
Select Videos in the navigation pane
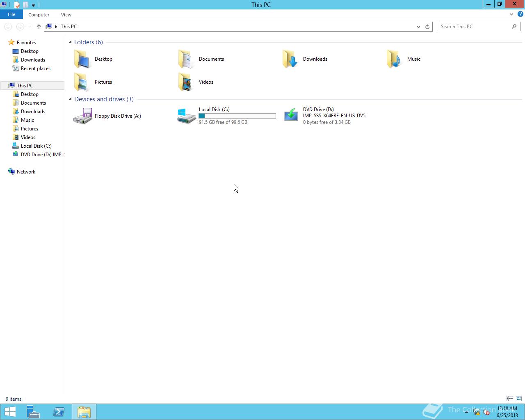(28, 137)
